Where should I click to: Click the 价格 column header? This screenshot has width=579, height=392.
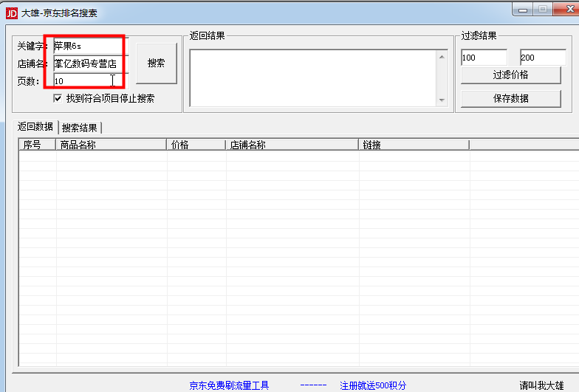(196, 145)
